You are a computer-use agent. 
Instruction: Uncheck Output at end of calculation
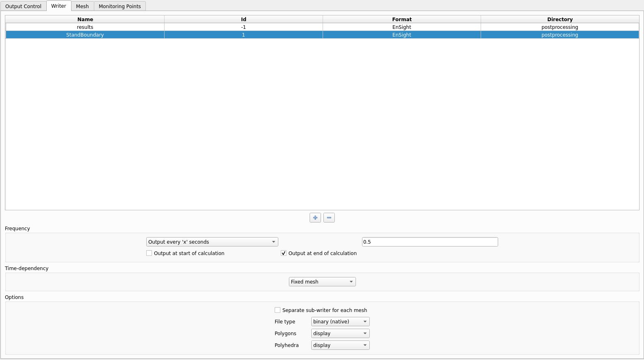pos(284,253)
